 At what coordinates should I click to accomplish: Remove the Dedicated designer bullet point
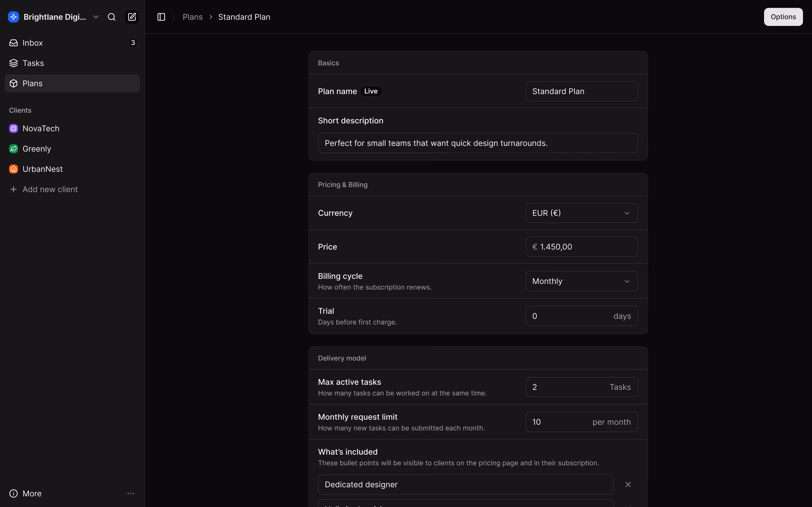point(628,484)
